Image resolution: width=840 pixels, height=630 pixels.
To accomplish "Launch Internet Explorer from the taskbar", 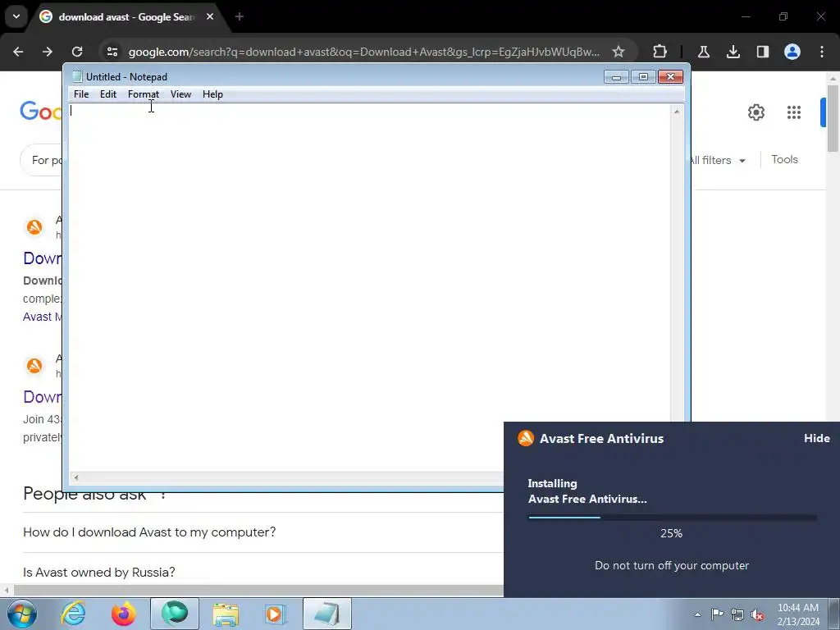I will 73,614.
